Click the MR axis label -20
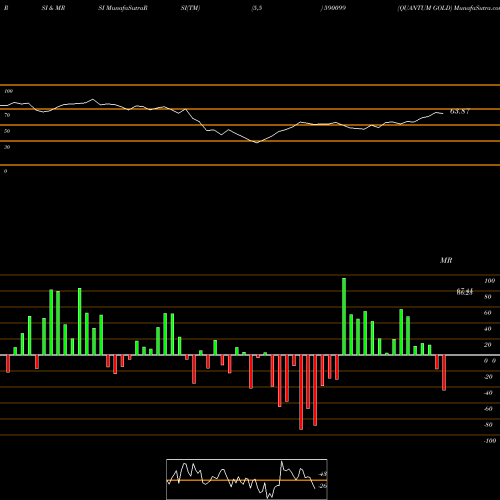Image resolution: width=500 pixels, height=500 pixels. (488, 377)
